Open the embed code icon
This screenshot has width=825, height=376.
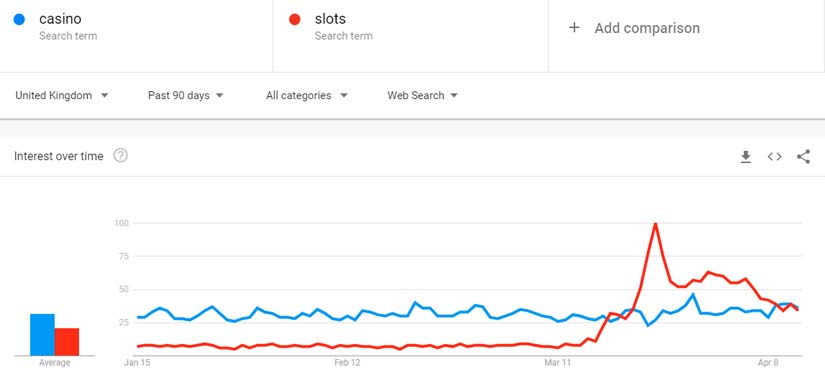point(774,157)
